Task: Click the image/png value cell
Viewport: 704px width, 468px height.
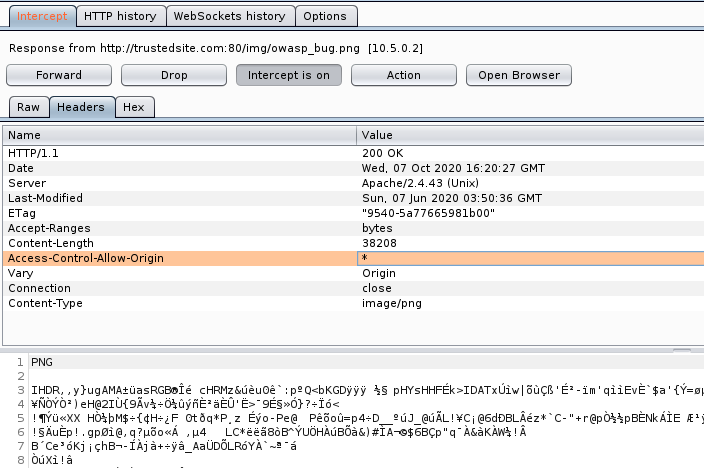Action: (530, 303)
